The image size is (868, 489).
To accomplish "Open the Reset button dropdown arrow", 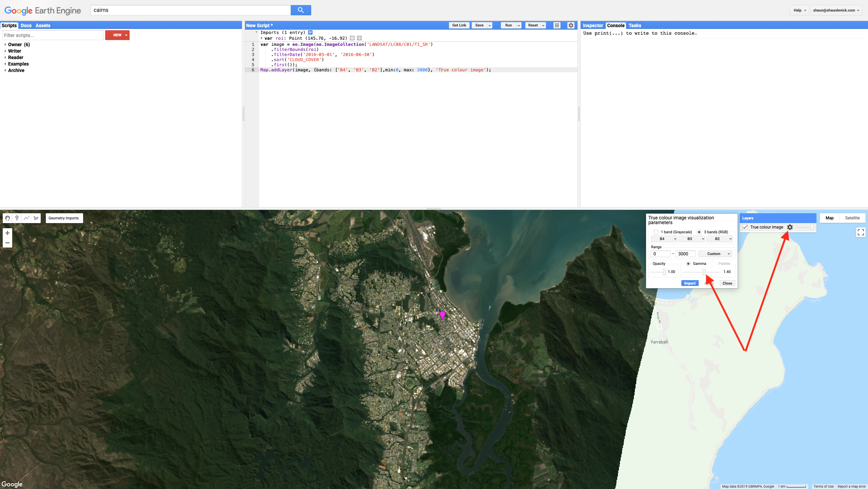I will point(543,25).
